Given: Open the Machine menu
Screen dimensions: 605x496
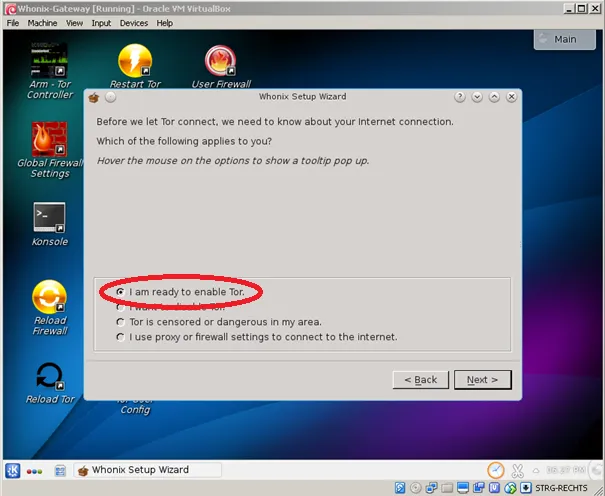Looking at the screenshot, I should point(42,23).
